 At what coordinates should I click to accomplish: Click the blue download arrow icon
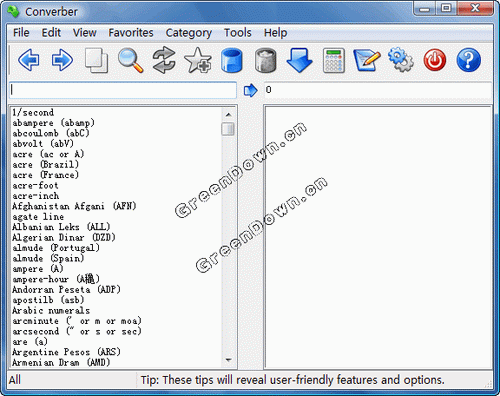coord(299,60)
